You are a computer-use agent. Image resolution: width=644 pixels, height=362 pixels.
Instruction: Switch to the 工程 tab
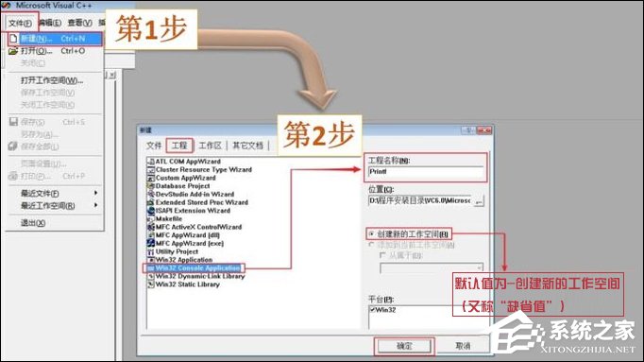point(179,146)
